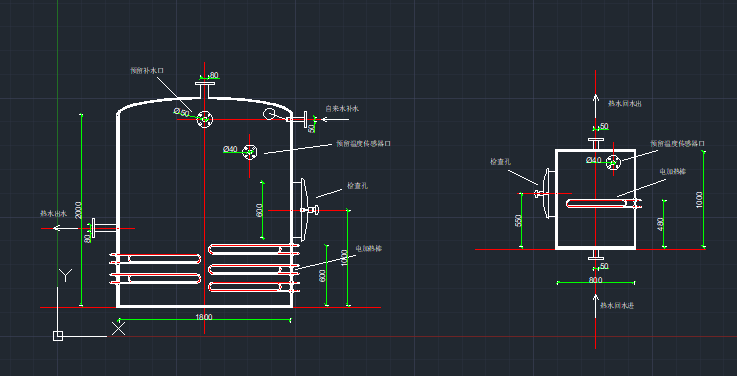Image resolution: width=737 pixels, height=376 pixels.
Task: Select the 550 vertical dimension text
Action: tap(518, 220)
